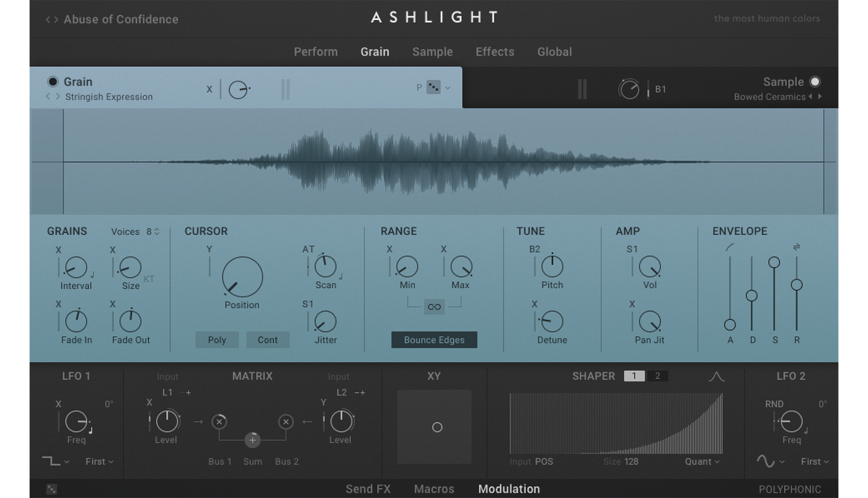Open the Macros bottom tab
Viewport: 868px width, 498px height.
[434, 489]
